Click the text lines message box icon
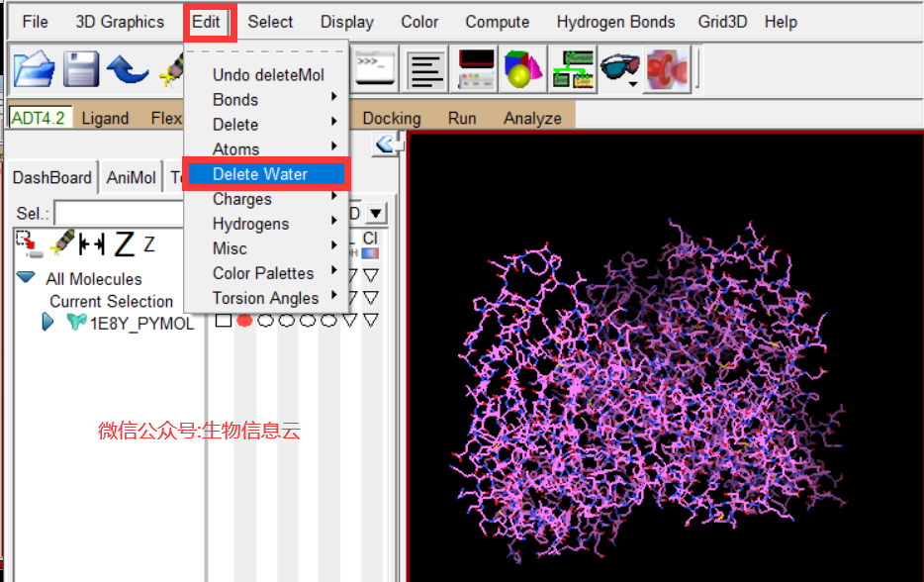The width and height of the screenshot is (924, 582). click(x=424, y=70)
